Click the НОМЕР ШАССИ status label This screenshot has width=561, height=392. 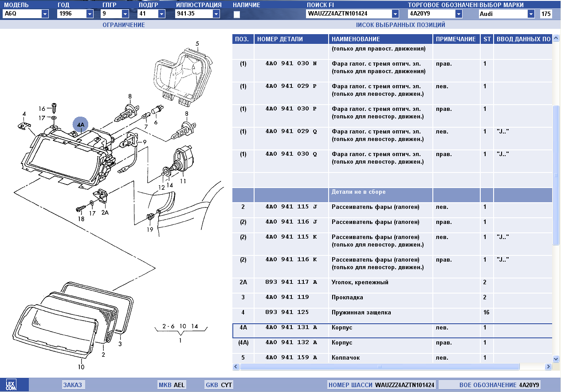pos(350,385)
